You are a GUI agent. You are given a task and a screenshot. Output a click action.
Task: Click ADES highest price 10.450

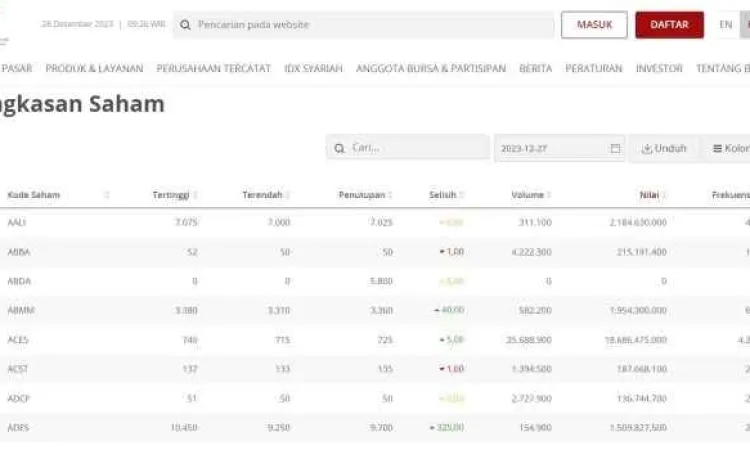(x=184, y=428)
